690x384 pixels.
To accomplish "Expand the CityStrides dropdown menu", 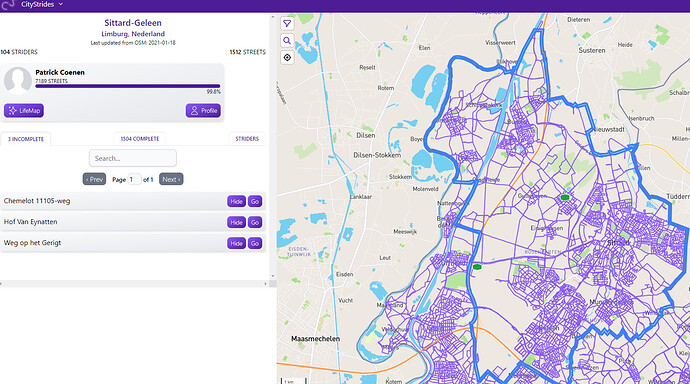I will (61, 4).
